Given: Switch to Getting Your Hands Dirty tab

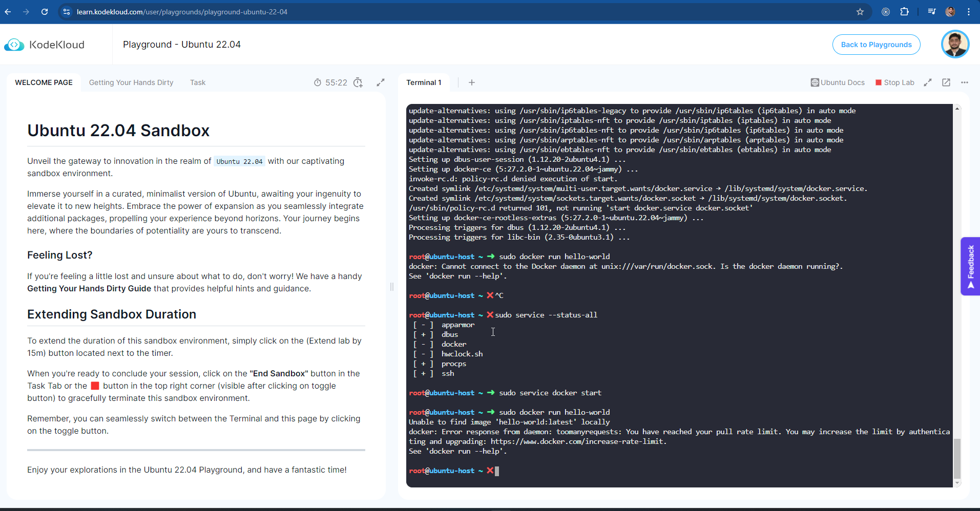Looking at the screenshot, I should tap(131, 82).
